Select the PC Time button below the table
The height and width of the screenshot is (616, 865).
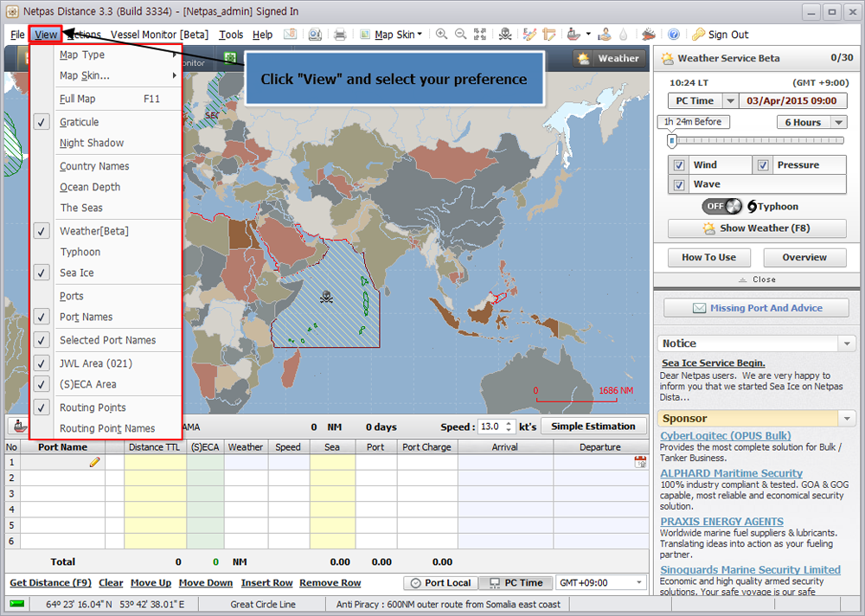pos(516,583)
